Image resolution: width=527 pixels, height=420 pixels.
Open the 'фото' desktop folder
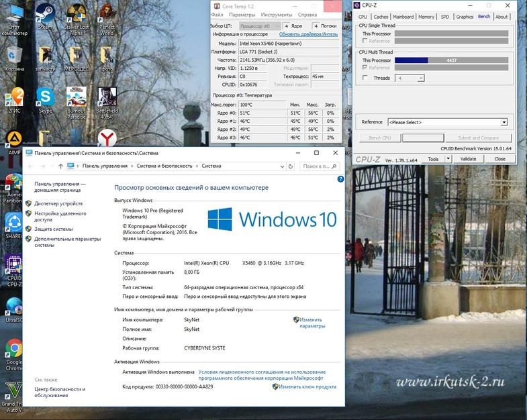[107, 59]
